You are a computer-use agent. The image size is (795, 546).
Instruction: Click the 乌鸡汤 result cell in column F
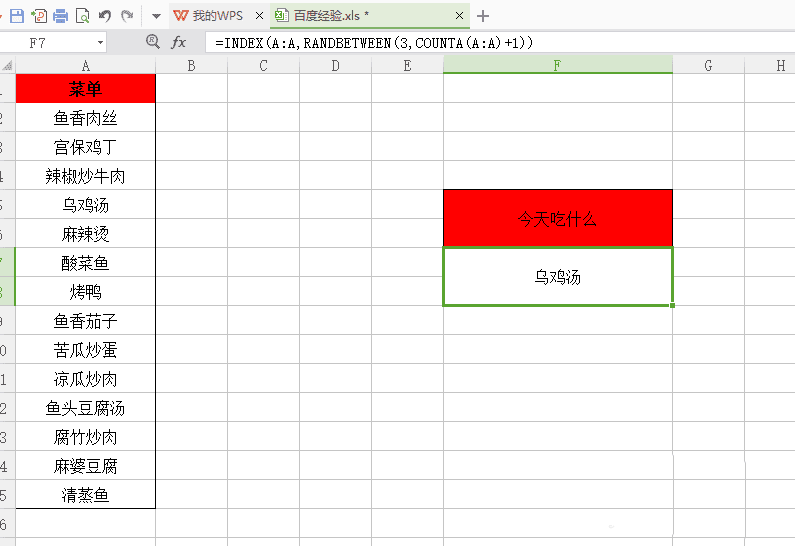558,277
